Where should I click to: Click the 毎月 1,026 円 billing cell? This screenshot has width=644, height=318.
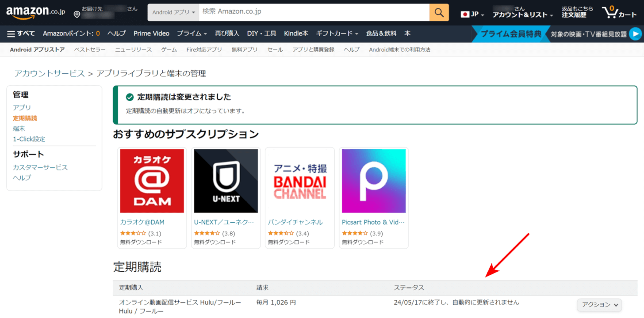(276, 303)
